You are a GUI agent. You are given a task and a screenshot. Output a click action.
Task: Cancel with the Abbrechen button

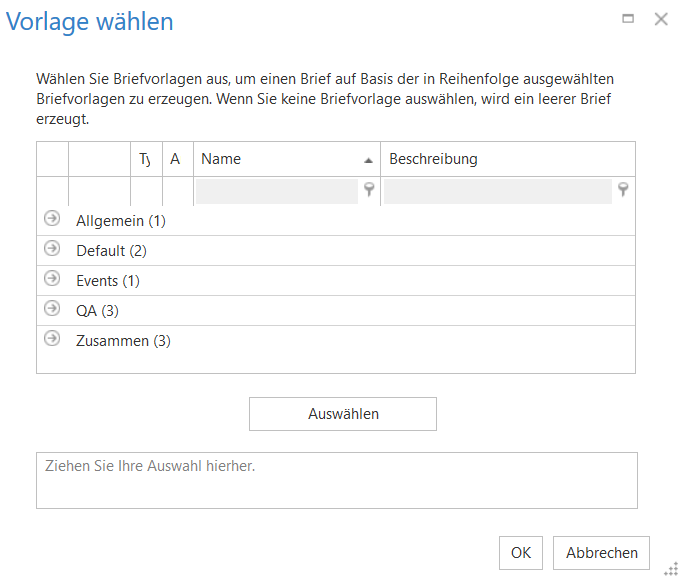pos(602,553)
